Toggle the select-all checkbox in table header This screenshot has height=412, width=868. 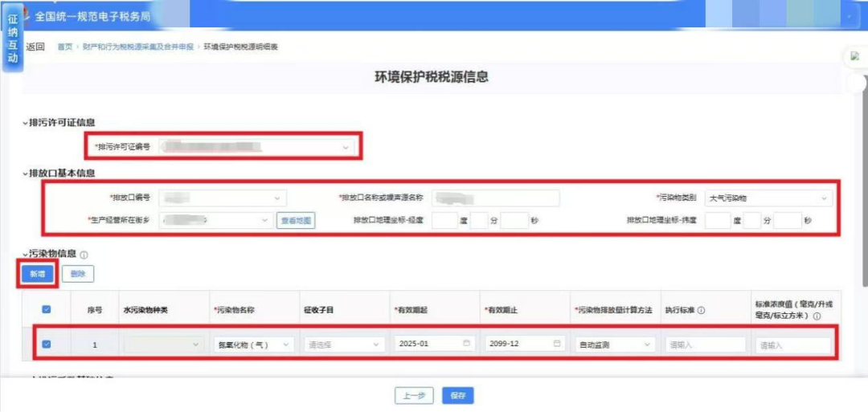click(x=46, y=310)
